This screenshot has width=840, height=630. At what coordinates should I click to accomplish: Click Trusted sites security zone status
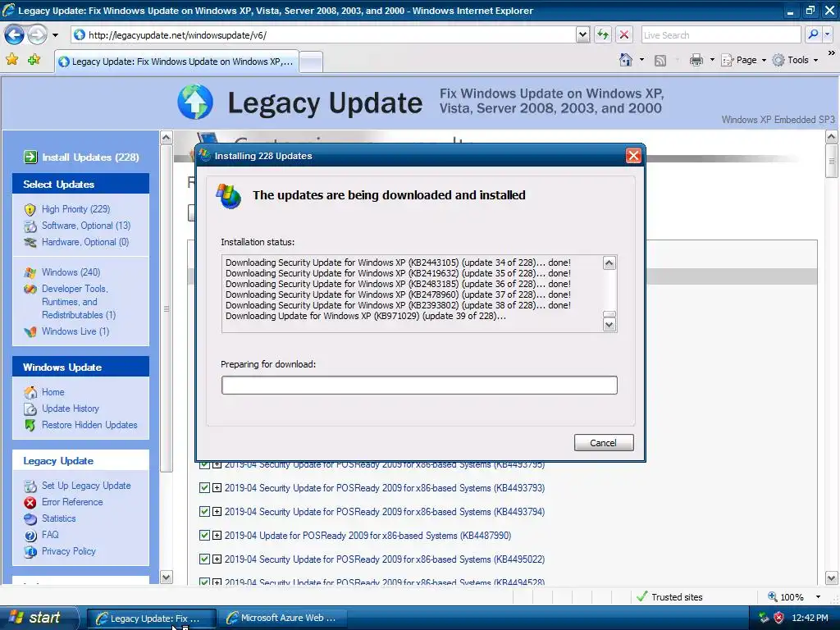669,597
